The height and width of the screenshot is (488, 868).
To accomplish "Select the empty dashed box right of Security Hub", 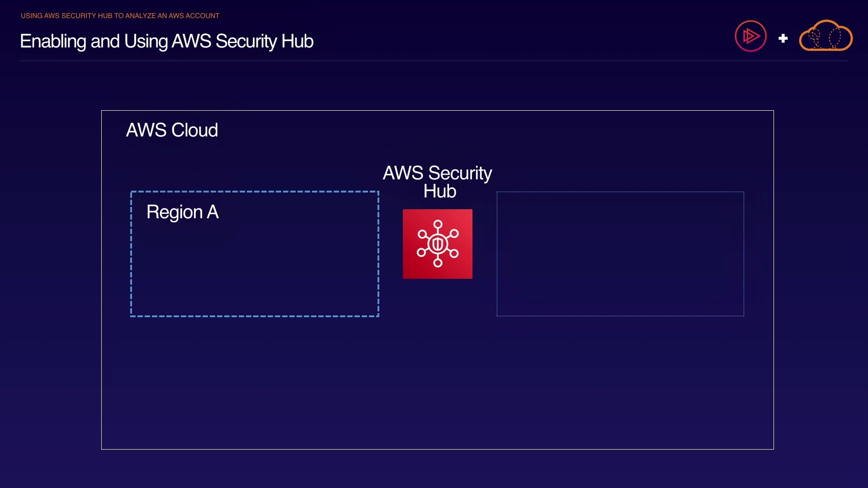I will point(620,254).
